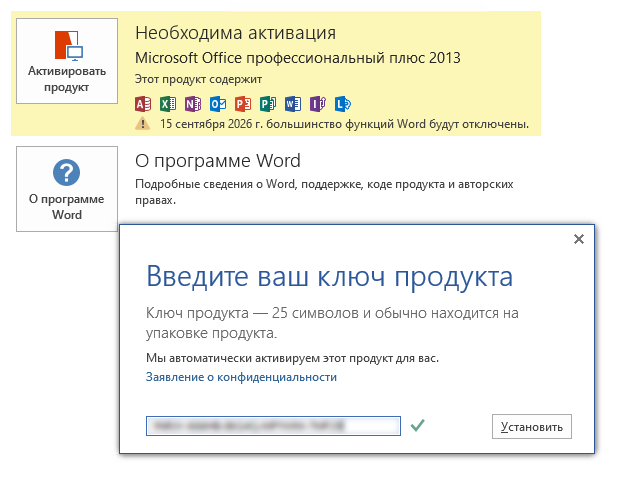Click the Lync app icon
630x484 pixels.
coord(343,104)
